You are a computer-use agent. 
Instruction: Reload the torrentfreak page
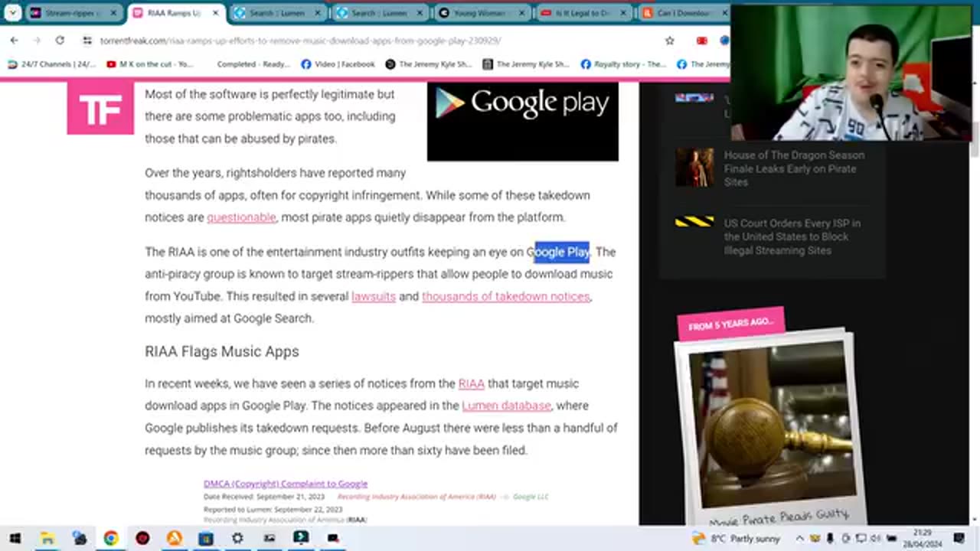(x=60, y=41)
